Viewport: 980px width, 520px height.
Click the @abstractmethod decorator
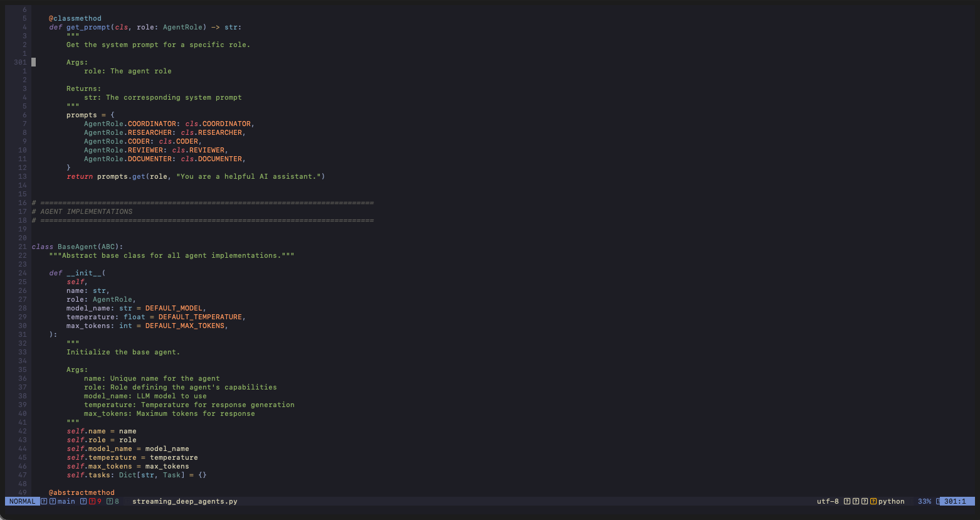click(x=82, y=492)
